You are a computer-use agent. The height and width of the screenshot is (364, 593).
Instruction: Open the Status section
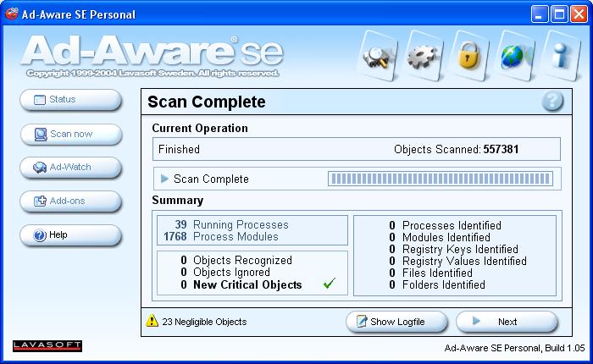click(70, 100)
